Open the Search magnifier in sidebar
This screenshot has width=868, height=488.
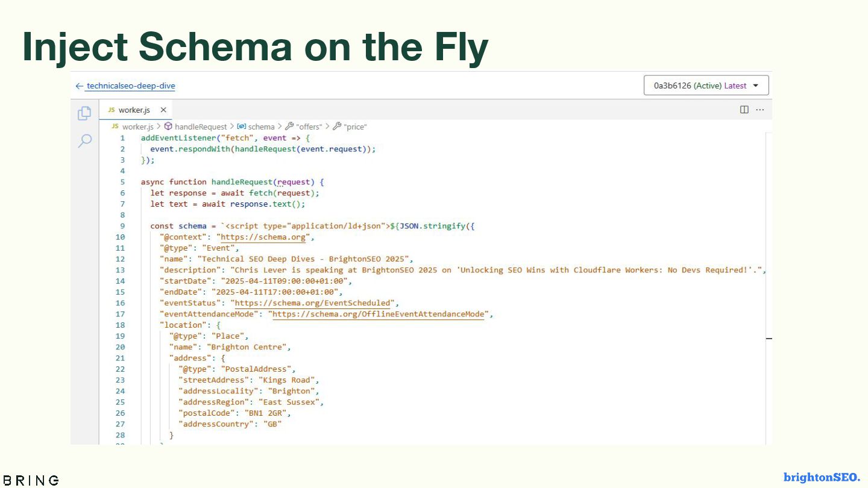pos(85,141)
